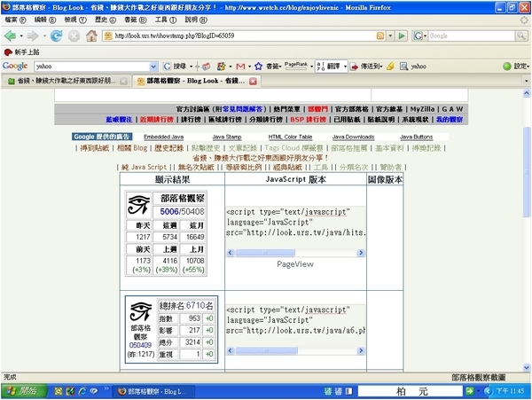Viewport: 532px width, 400px height.
Task: Open the 書籤 (B) menu
Action: (136, 20)
